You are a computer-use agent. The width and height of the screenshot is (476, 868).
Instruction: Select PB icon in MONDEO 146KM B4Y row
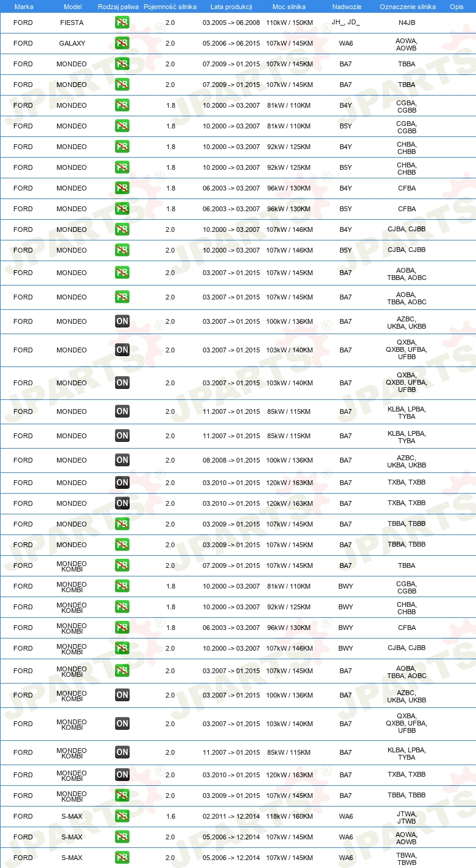click(x=122, y=229)
